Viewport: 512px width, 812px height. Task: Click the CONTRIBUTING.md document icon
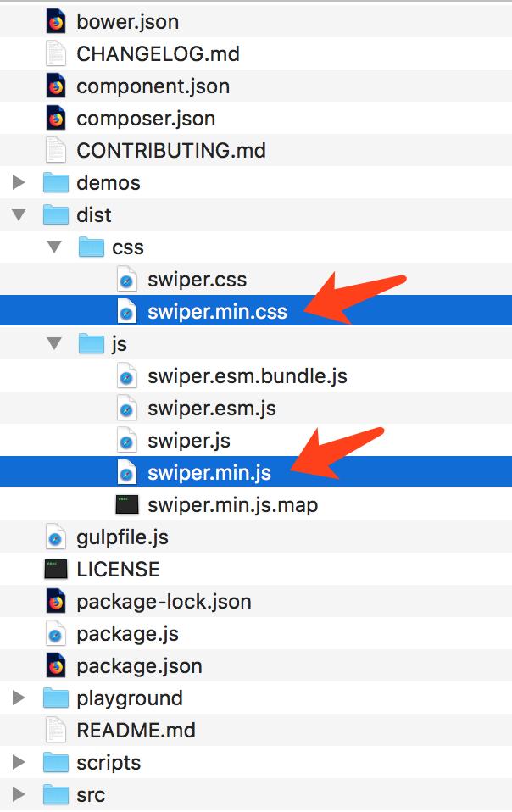56,151
